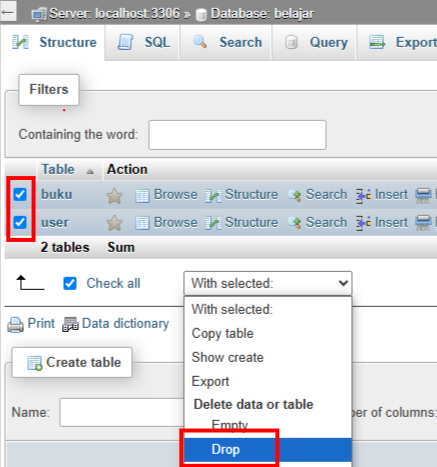Screen dimensions: 437x467
Task: Click the favorite star for user table
Action: tap(114, 223)
